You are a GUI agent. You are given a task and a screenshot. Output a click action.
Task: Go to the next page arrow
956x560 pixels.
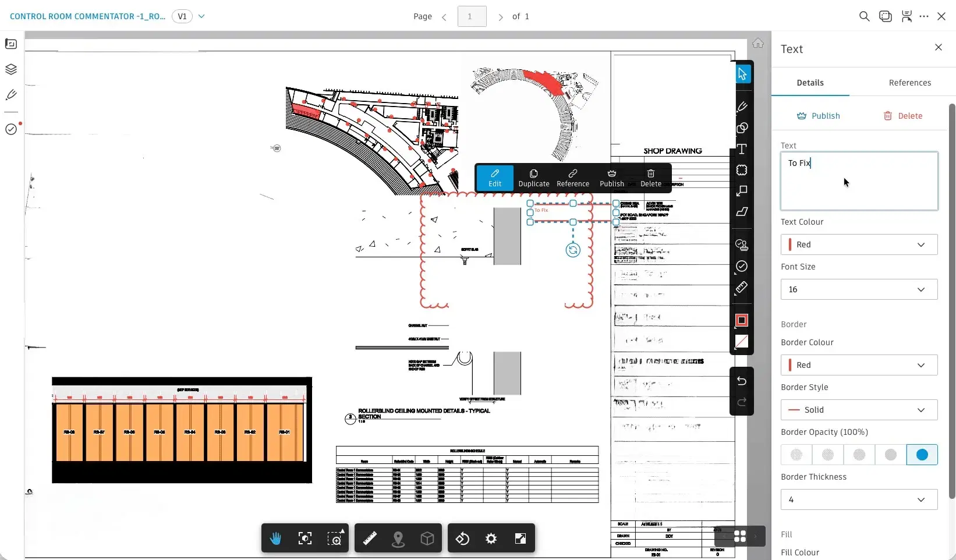pyautogui.click(x=501, y=17)
